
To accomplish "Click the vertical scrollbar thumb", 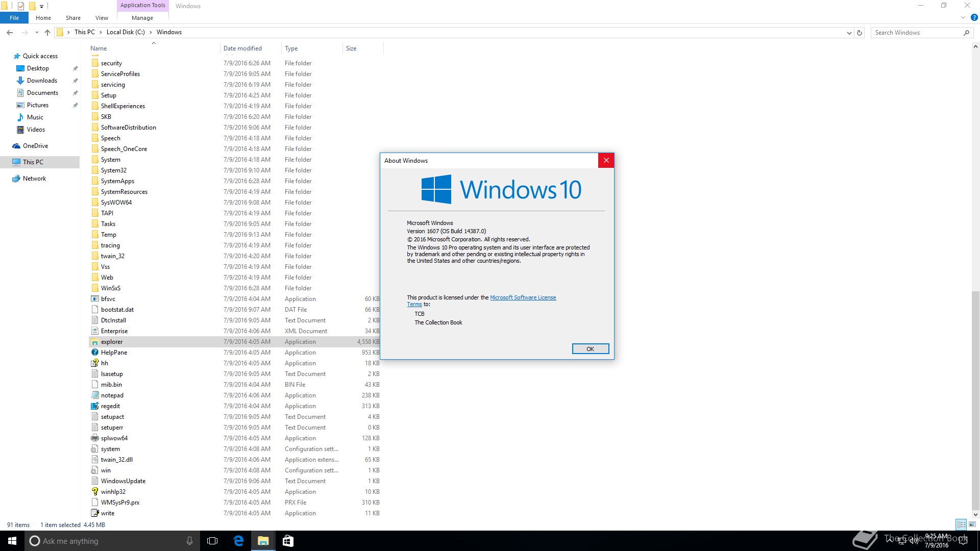I will pyautogui.click(x=975, y=400).
